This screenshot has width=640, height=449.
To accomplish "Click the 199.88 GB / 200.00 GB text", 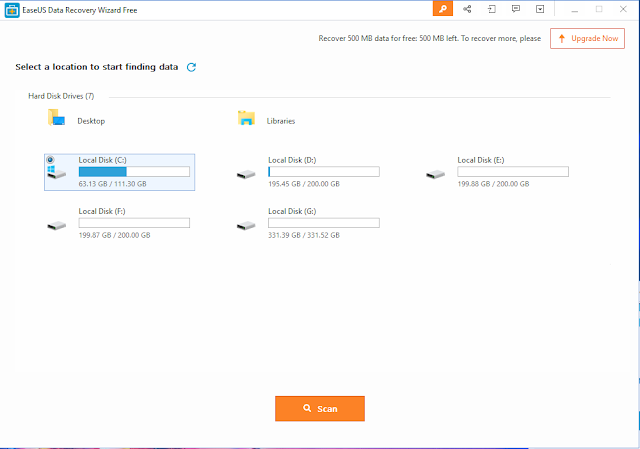I will (493, 184).
